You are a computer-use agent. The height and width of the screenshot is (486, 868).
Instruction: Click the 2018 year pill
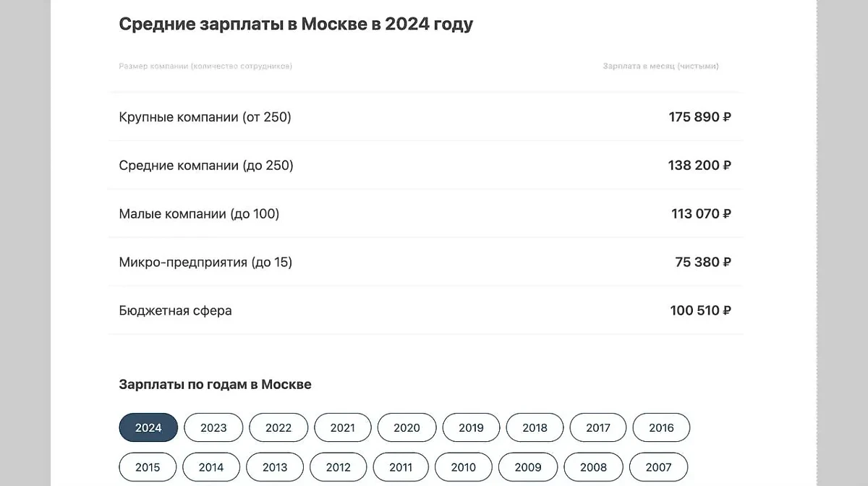coord(535,427)
